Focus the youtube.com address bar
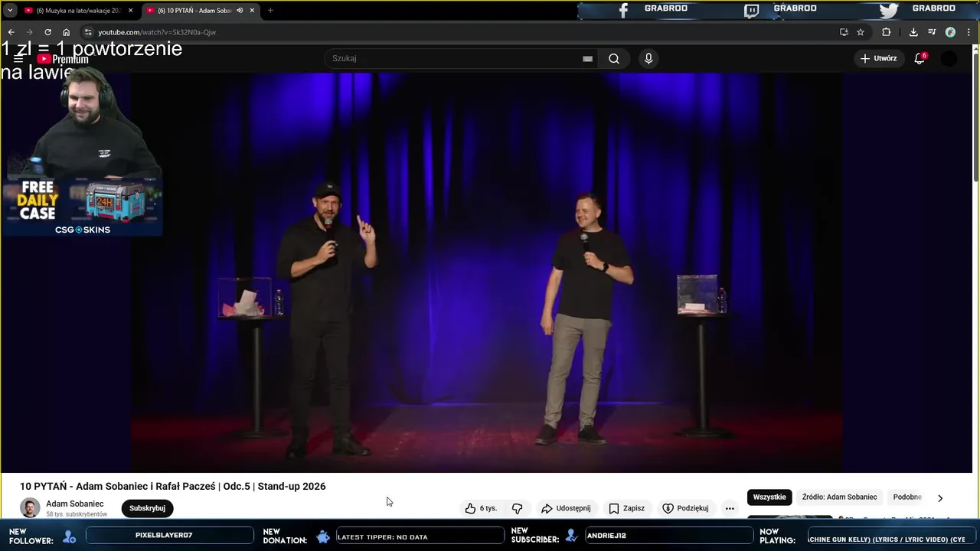The width and height of the screenshot is (980, 551). [459, 32]
